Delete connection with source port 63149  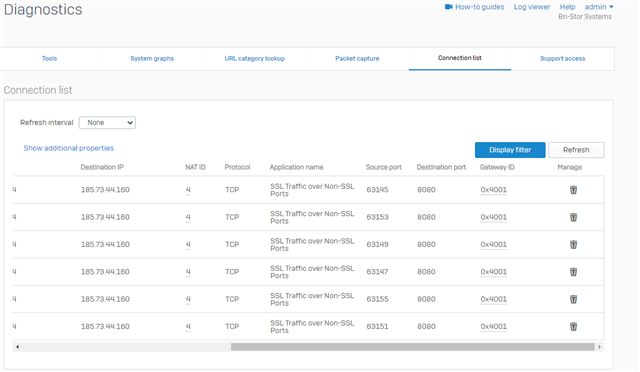(573, 245)
